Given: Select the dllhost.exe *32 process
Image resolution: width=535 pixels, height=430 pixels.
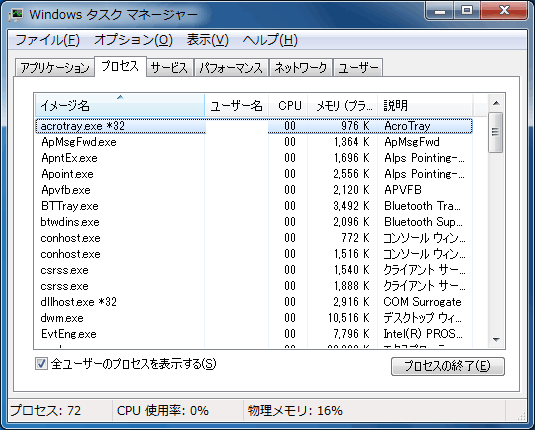Looking at the screenshot, I should (x=254, y=302).
